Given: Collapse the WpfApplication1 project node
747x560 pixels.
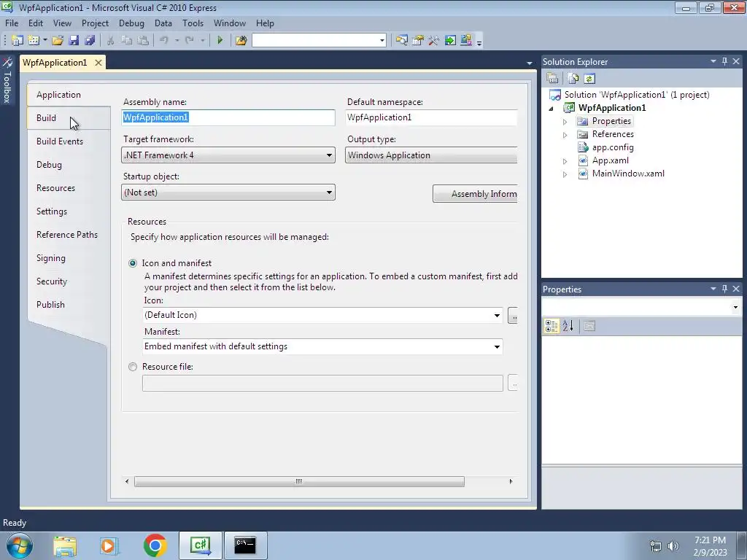Looking at the screenshot, I should click(x=551, y=109).
